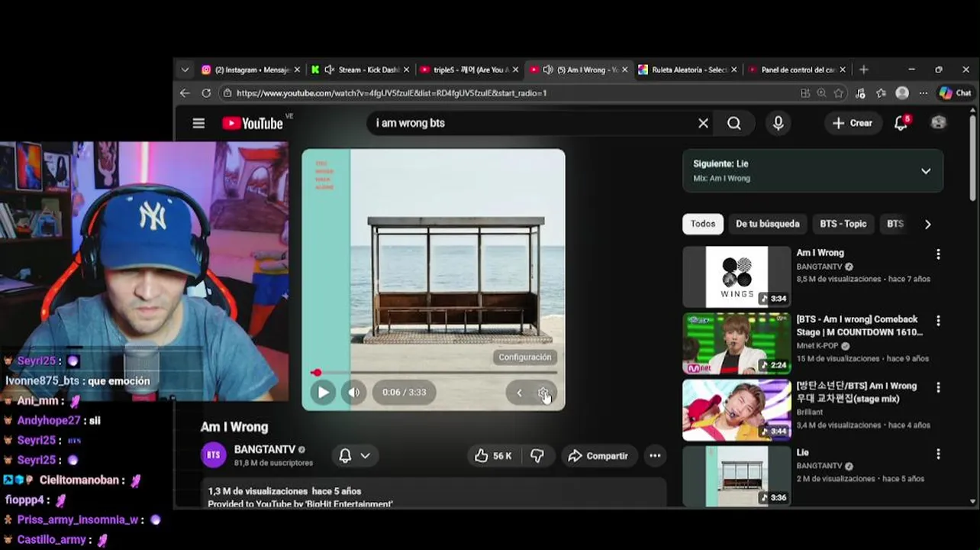Open the account avatar menu
This screenshot has height=550, width=980.
pyautogui.click(x=939, y=123)
